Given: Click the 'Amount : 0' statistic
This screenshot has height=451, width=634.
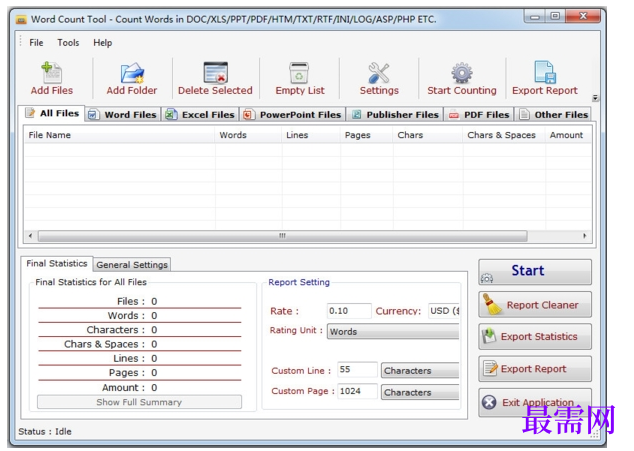Looking at the screenshot, I should coord(130,387).
